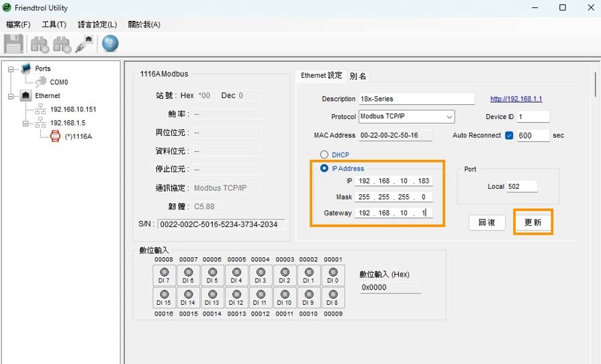This screenshot has width=601, height=364.
Task: Click the binoculars search-remove toolbar icon
Action: [x=62, y=44]
